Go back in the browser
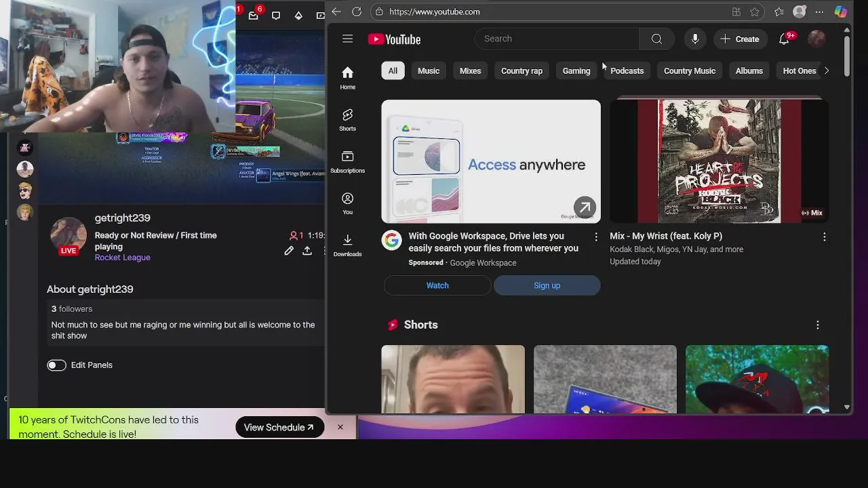The width and height of the screenshot is (868, 488). click(336, 12)
